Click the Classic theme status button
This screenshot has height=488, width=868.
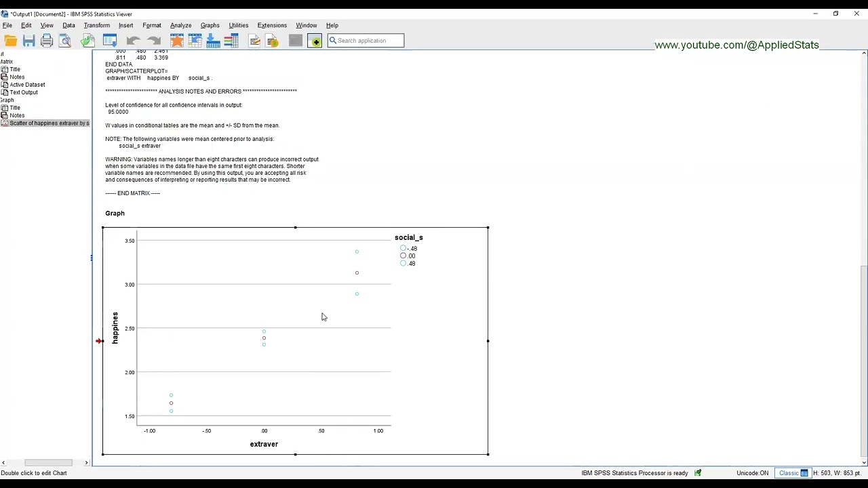[x=793, y=473]
